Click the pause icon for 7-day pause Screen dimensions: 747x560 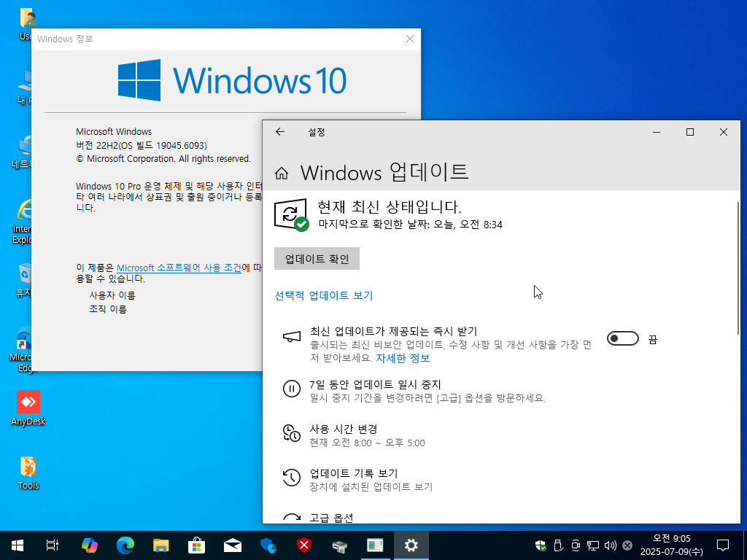pos(292,389)
